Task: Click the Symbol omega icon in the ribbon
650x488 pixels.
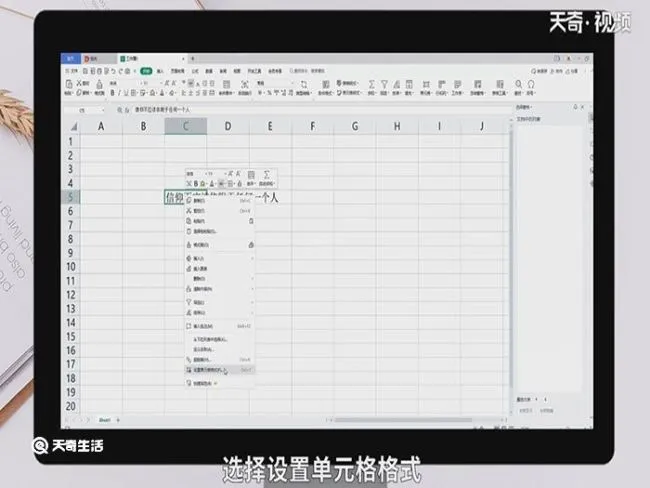Action: click(531, 84)
